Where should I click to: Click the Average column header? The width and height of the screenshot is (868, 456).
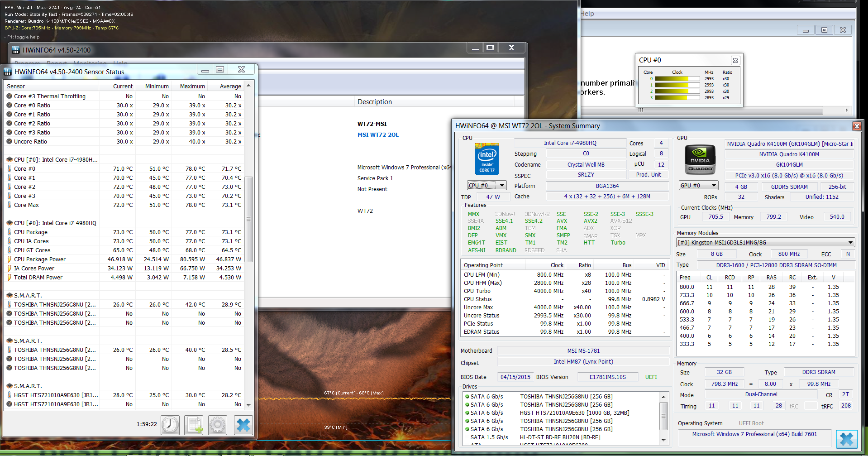click(225, 86)
